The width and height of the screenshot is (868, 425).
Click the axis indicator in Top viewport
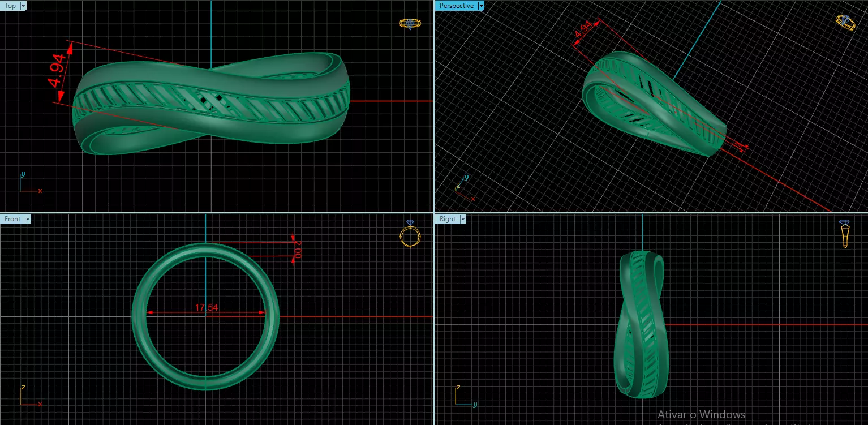[x=31, y=183]
